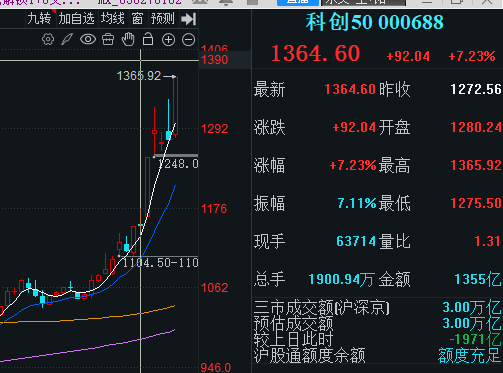503x373 pixels.
Task: Open the 预测 forecast tab
Action: (x=162, y=19)
